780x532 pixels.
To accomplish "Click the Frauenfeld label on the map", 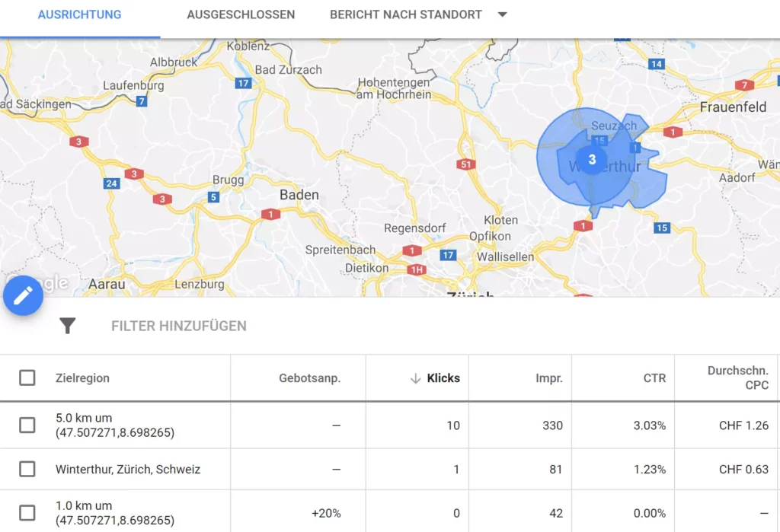I will 734,107.
